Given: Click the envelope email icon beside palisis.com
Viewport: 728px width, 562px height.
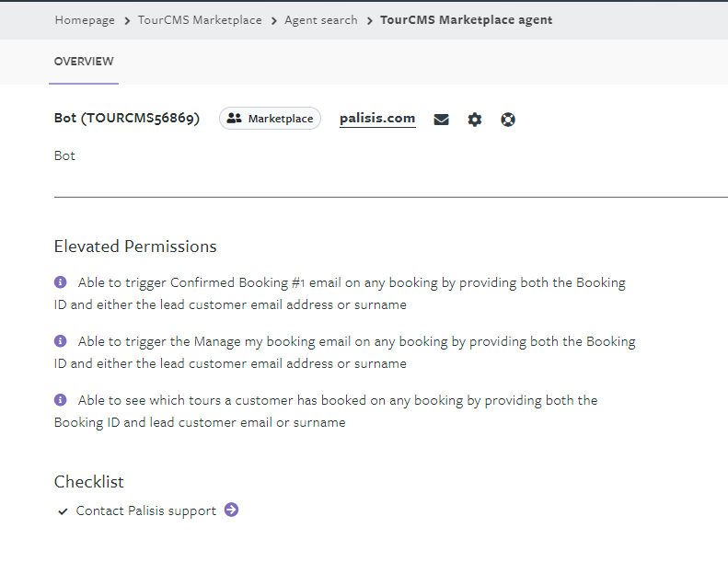Looking at the screenshot, I should (442, 120).
